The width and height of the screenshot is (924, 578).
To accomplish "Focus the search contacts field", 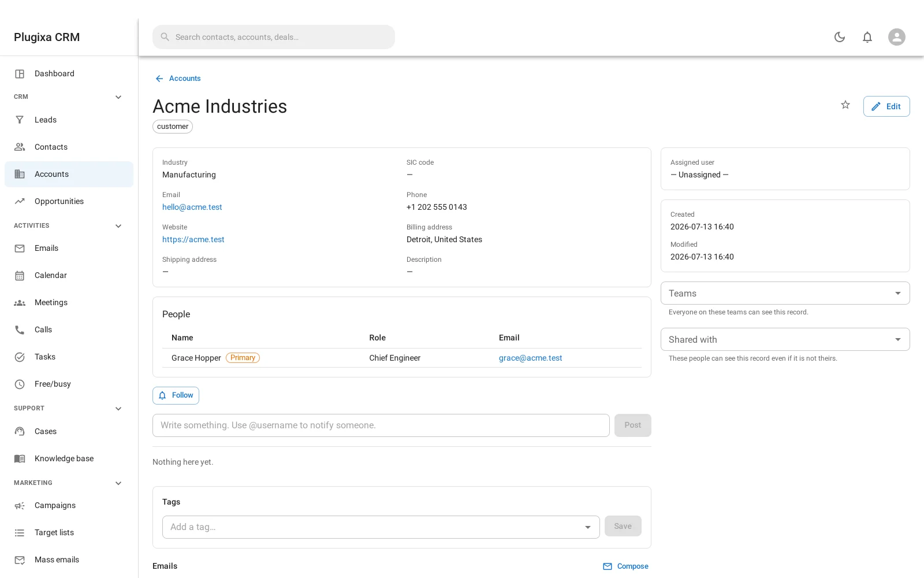I will (x=274, y=37).
